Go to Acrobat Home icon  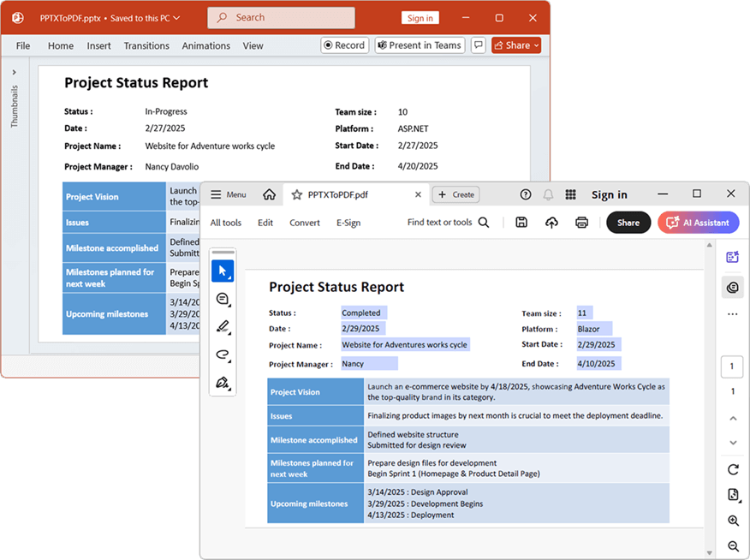(x=270, y=194)
